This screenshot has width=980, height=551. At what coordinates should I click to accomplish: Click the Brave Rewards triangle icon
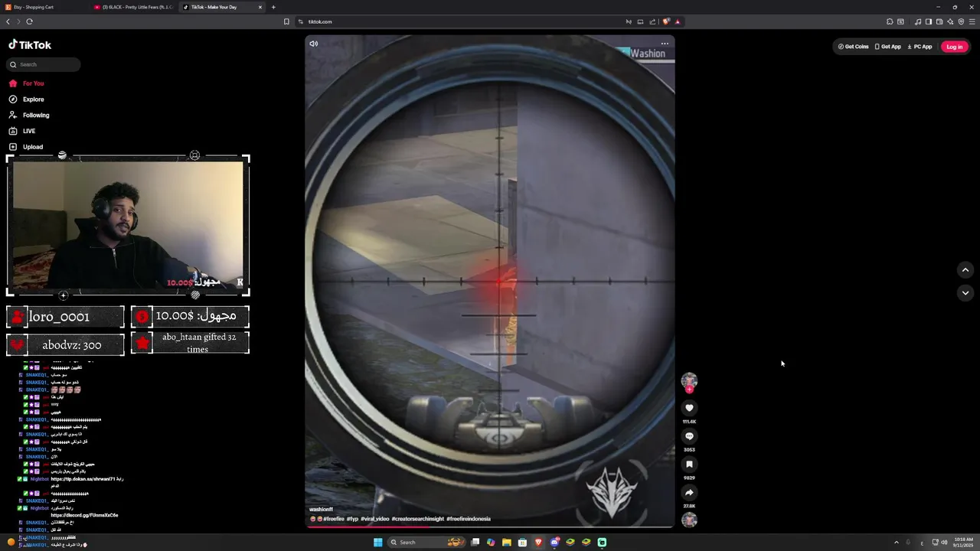pyautogui.click(x=677, y=21)
